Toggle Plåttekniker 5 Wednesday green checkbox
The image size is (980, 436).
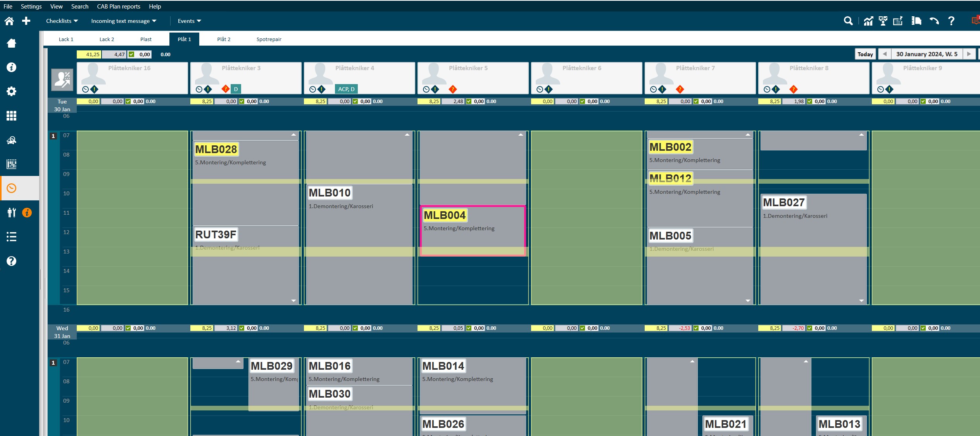pyautogui.click(x=469, y=328)
